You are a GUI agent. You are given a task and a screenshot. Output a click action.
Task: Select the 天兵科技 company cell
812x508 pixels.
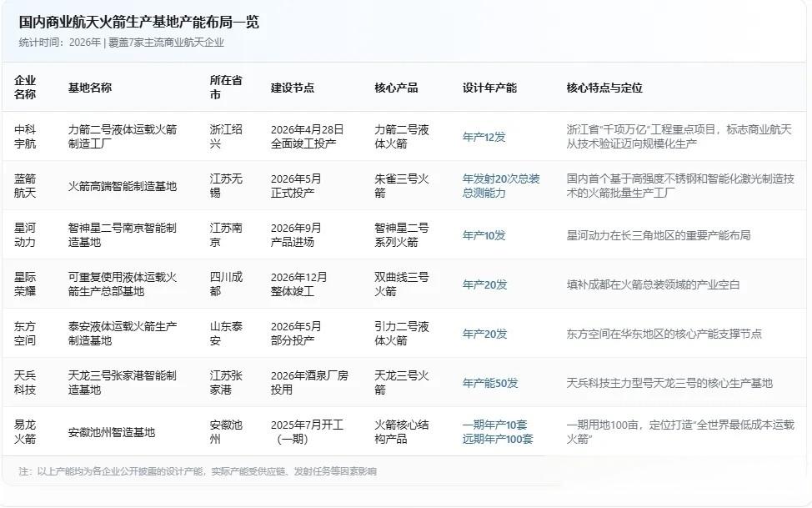[25, 383]
